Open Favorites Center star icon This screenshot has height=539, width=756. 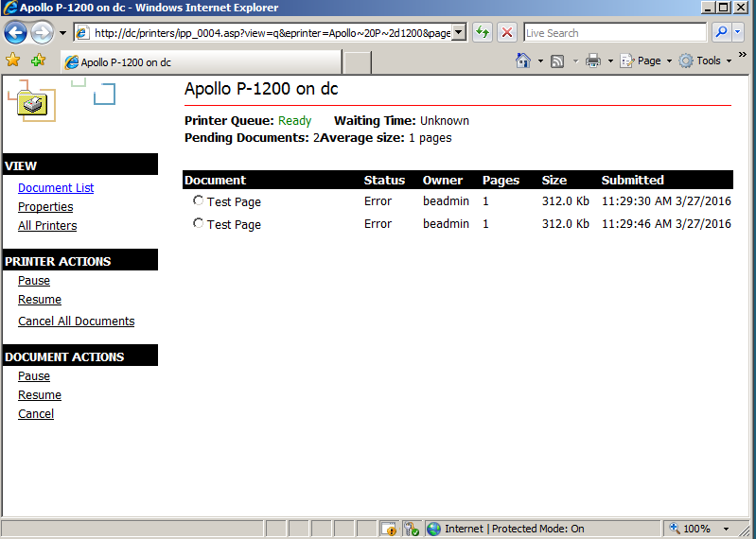13,61
